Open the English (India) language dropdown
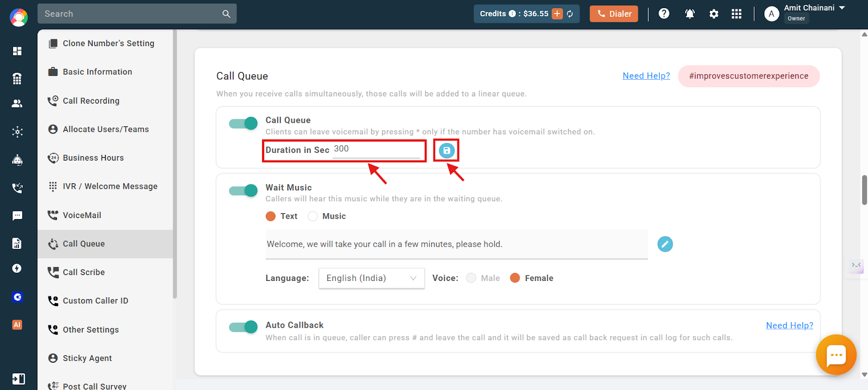868x390 pixels. tap(372, 278)
